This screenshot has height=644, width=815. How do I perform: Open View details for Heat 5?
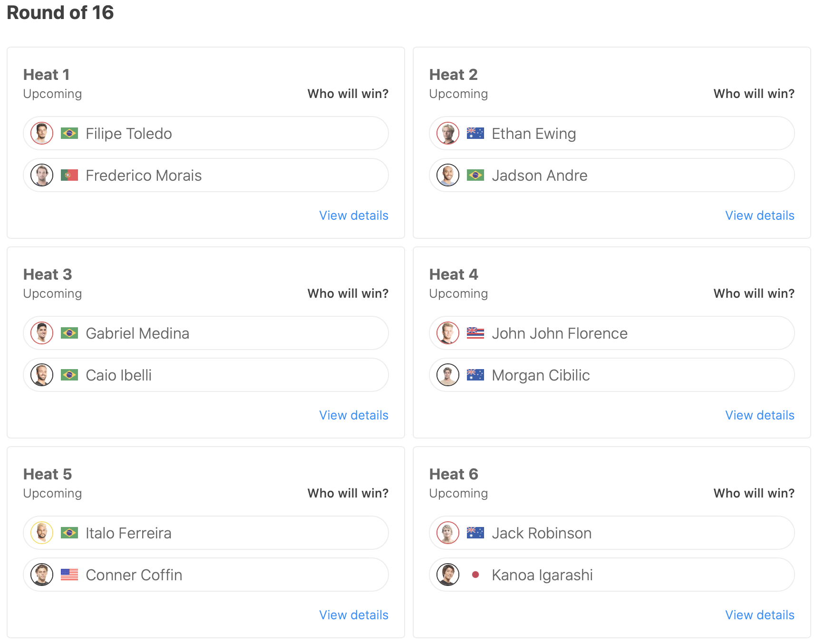point(354,615)
